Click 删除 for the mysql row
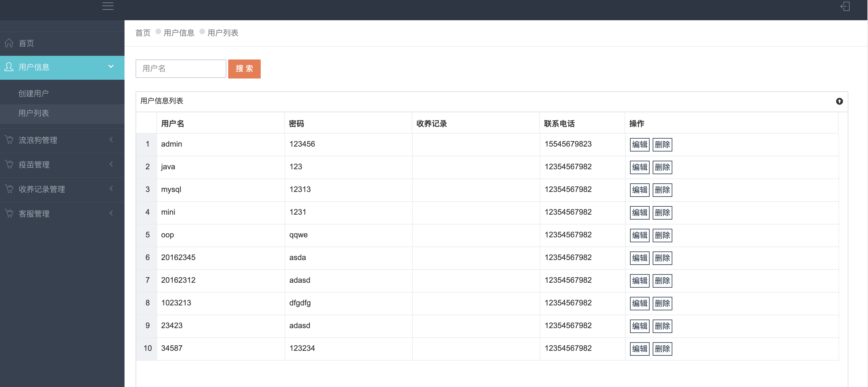The width and height of the screenshot is (868, 387). [x=662, y=190]
